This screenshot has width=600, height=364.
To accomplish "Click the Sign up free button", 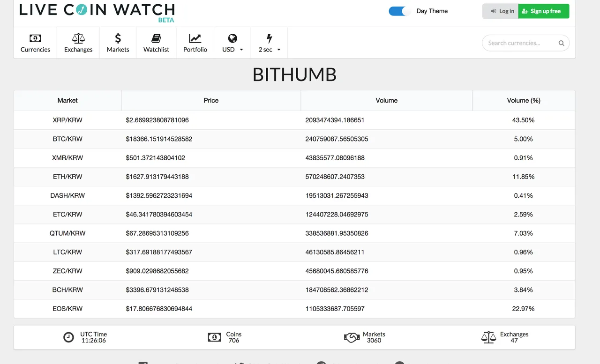I will tap(544, 11).
